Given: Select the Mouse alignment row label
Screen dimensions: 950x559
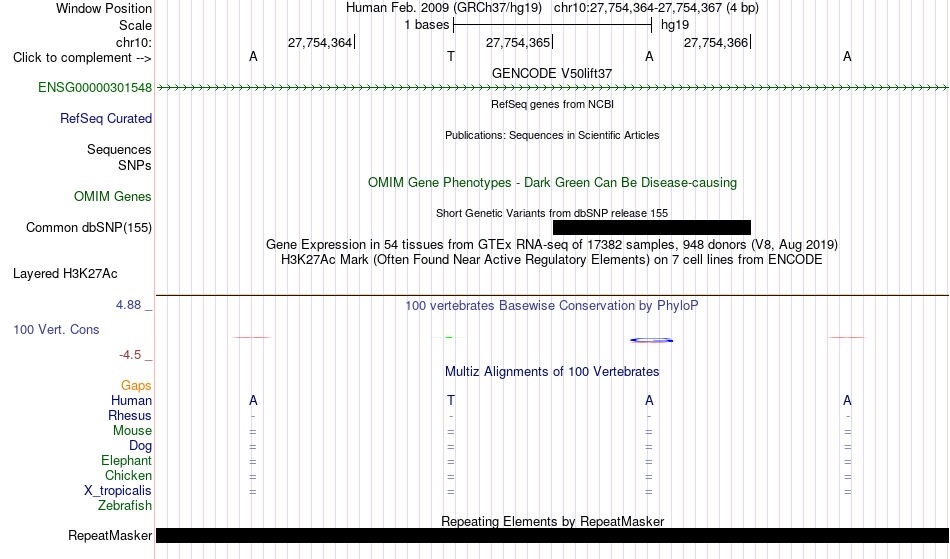Looking at the screenshot, I should point(132,431).
